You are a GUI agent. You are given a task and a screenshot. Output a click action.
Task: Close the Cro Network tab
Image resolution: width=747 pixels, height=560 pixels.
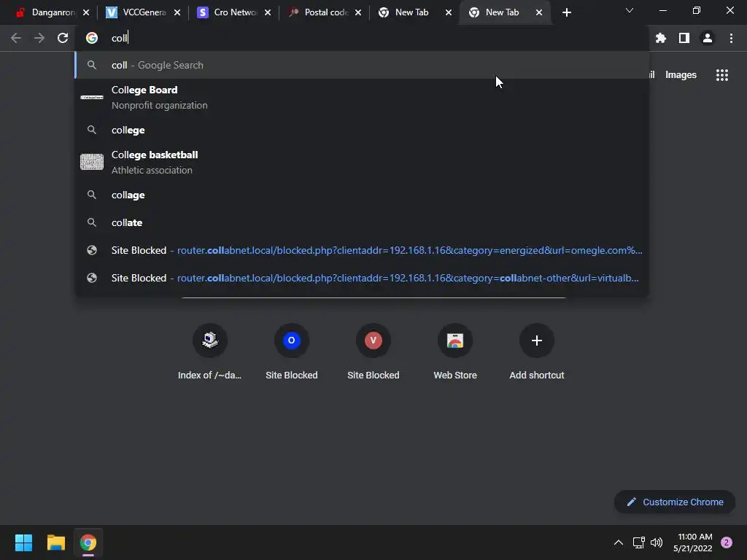pyautogui.click(x=268, y=12)
